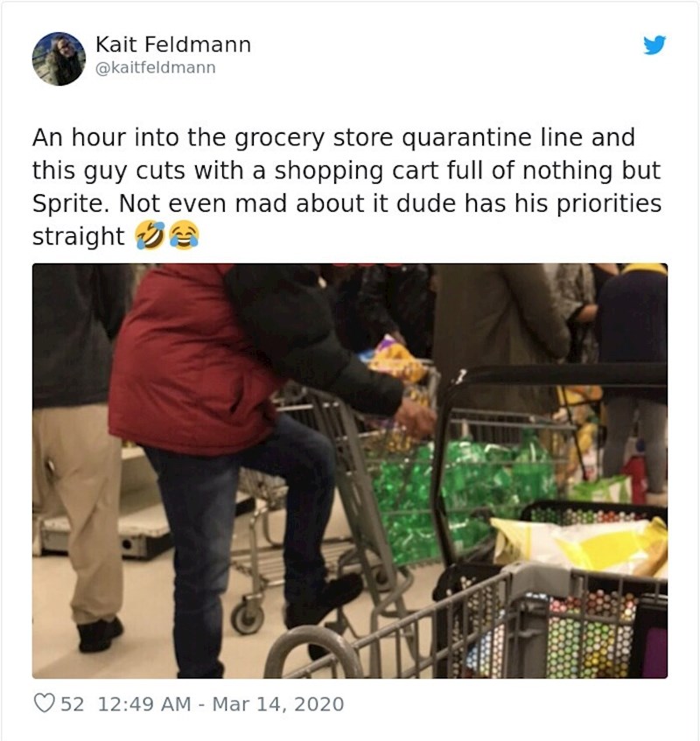Click the Mar 14, 2020 date
Image resolution: width=700 pixels, height=741 pixels.
click(x=278, y=703)
